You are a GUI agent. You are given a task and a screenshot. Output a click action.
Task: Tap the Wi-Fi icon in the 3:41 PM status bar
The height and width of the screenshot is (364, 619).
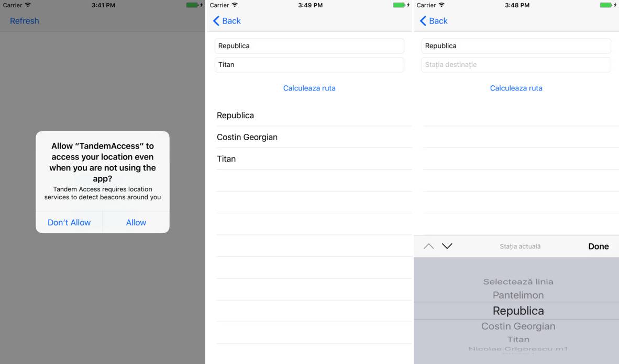(x=28, y=5)
